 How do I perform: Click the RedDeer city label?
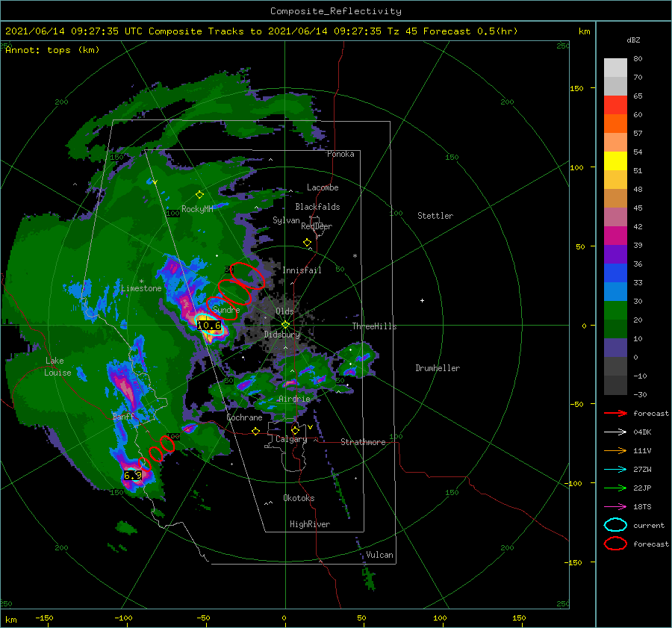[x=317, y=226]
